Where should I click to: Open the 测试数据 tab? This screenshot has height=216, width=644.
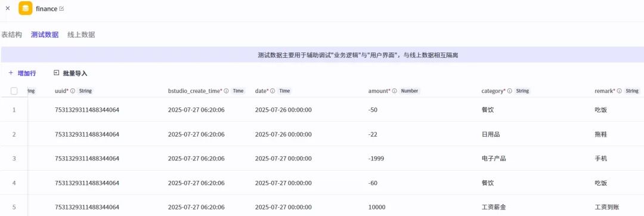(x=45, y=35)
